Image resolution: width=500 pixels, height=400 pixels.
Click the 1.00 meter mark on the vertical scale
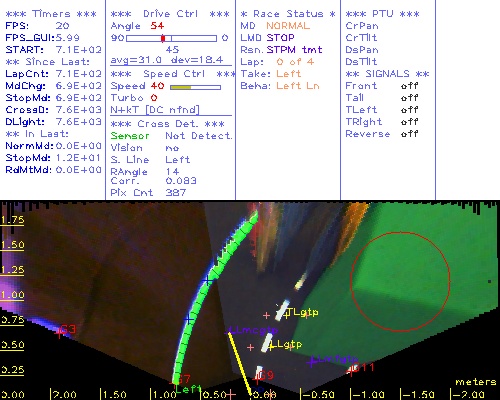click(x=12, y=295)
